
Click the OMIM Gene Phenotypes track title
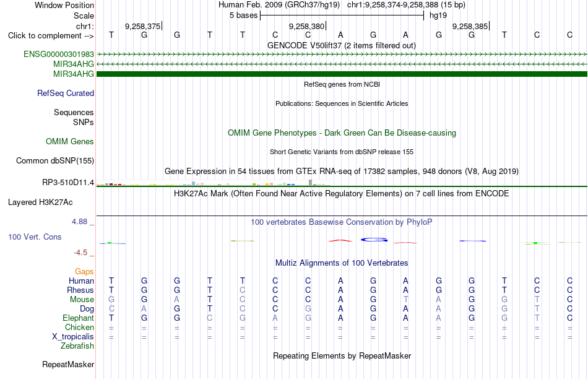342,133
